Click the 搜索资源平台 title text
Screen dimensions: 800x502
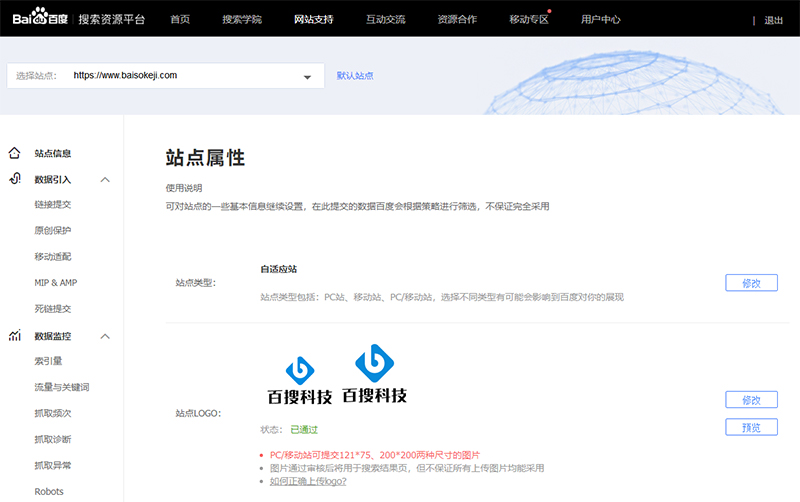112,19
